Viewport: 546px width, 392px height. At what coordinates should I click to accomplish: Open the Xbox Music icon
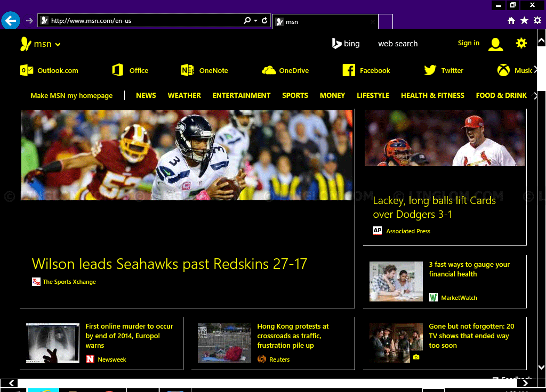(x=503, y=70)
